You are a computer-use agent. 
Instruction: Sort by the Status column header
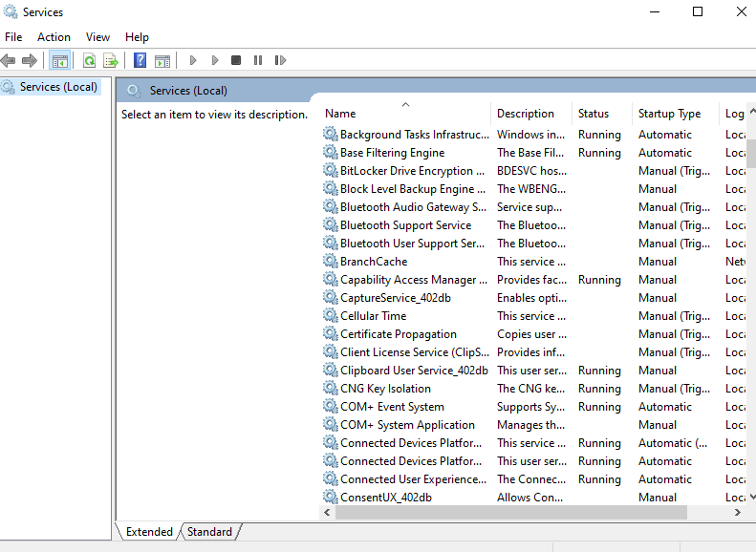point(593,114)
